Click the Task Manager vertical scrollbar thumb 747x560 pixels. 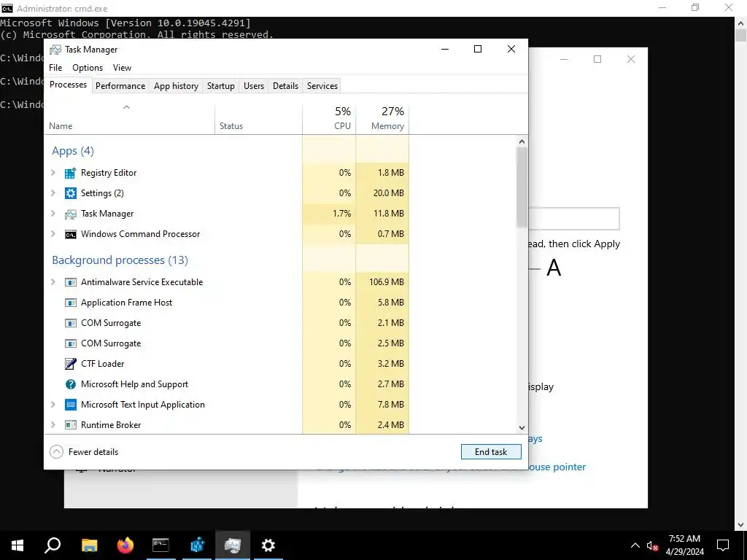(x=522, y=187)
